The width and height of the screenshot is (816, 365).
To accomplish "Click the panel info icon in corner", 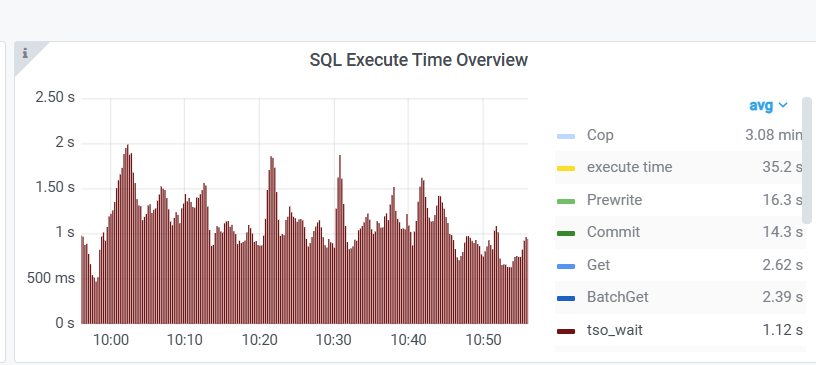I will point(25,53).
